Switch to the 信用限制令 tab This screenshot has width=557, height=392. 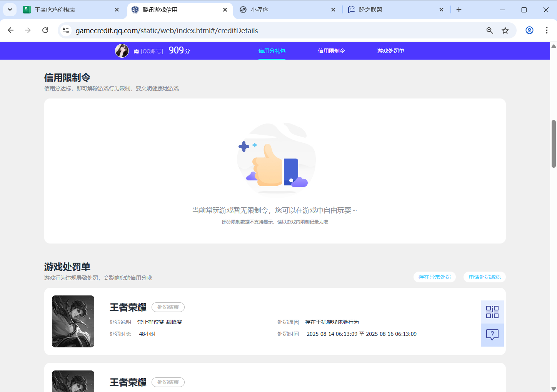point(331,50)
